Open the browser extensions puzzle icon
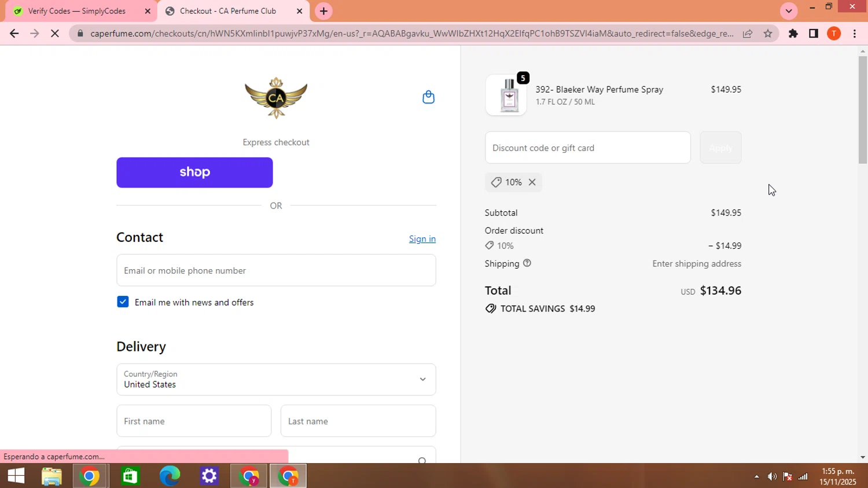 (x=793, y=34)
